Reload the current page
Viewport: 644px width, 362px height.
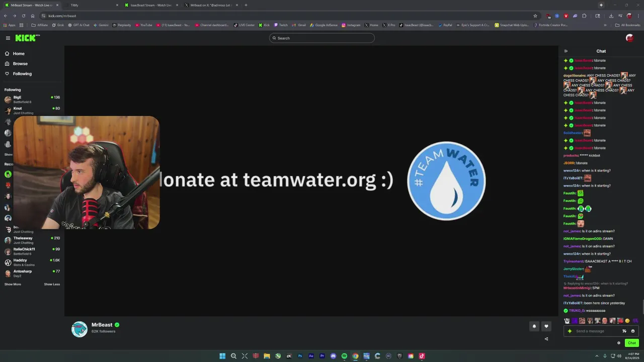[23, 16]
